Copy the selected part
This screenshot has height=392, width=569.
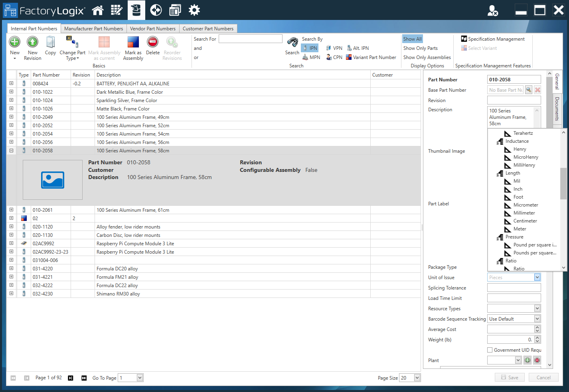click(50, 45)
